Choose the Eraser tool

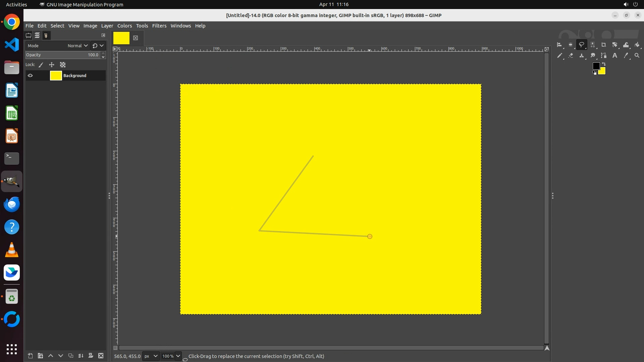(571, 56)
